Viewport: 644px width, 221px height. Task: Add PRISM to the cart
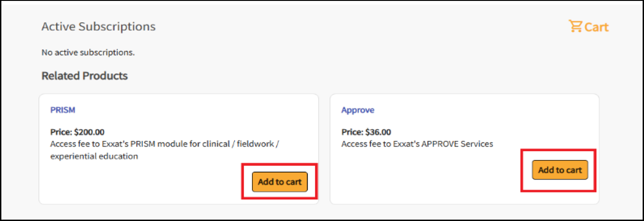[280, 182]
